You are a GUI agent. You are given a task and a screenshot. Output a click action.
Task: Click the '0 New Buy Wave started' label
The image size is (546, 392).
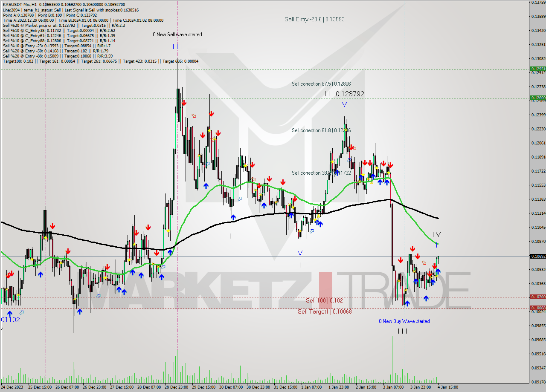404,321
